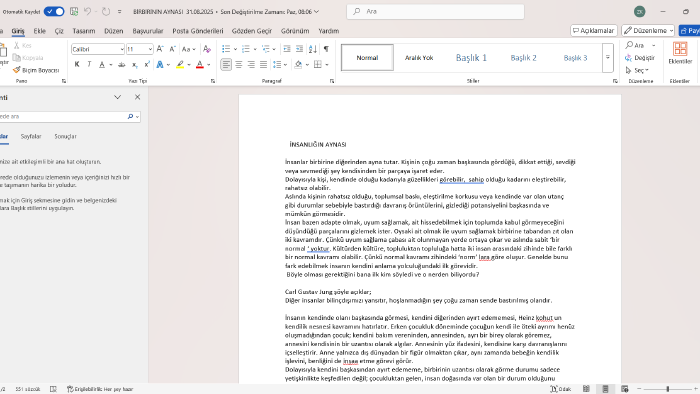Apply paragraph shading color
Screen dimensions: 700x394
coord(298,65)
